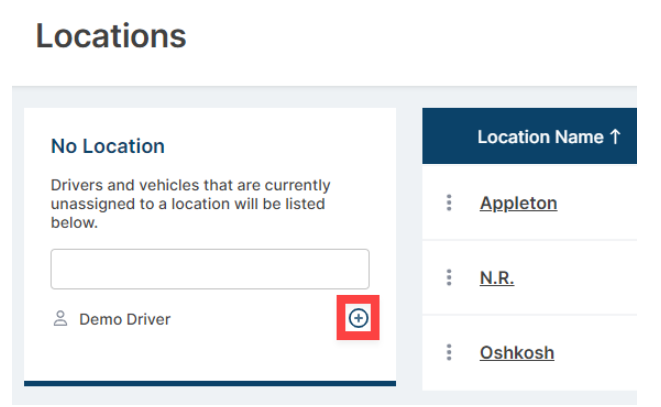Open the three-dot menu for N.R.
Screen dimensions: 661x407
[x=449, y=278]
